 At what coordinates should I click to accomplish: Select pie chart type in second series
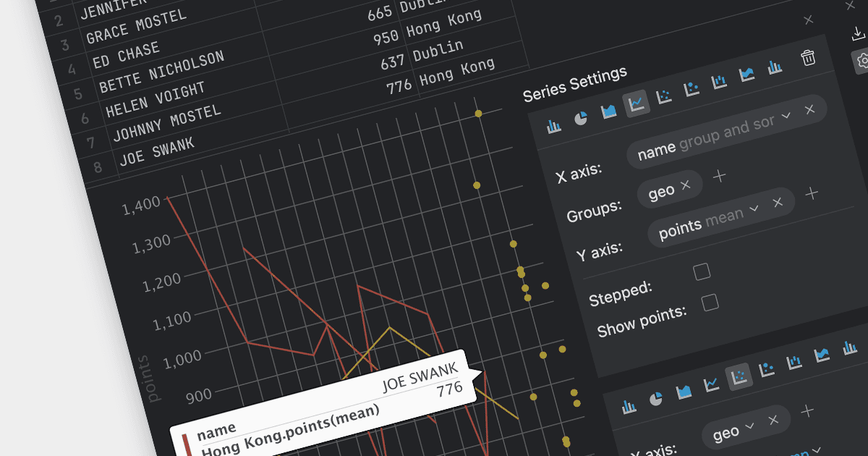point(656,400)
